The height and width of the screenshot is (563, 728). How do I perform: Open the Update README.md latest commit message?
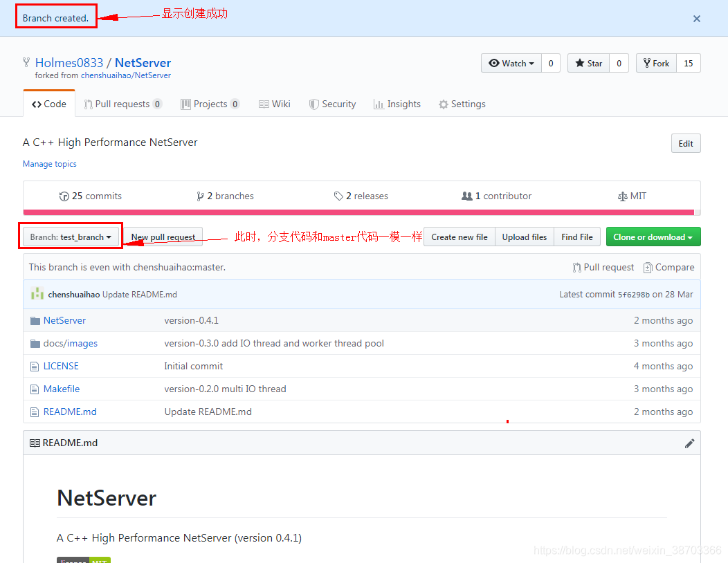140,294
